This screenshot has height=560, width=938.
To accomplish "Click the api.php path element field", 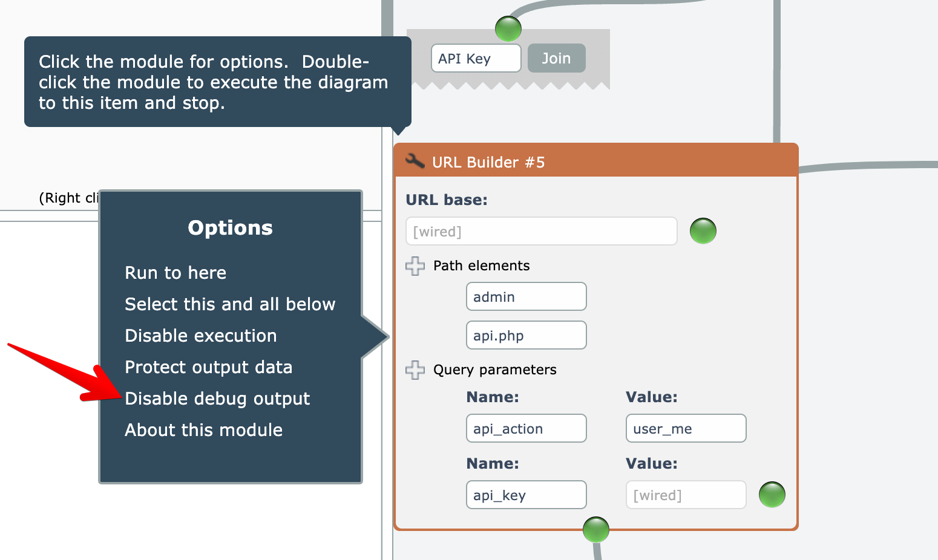I will point(526,336).
